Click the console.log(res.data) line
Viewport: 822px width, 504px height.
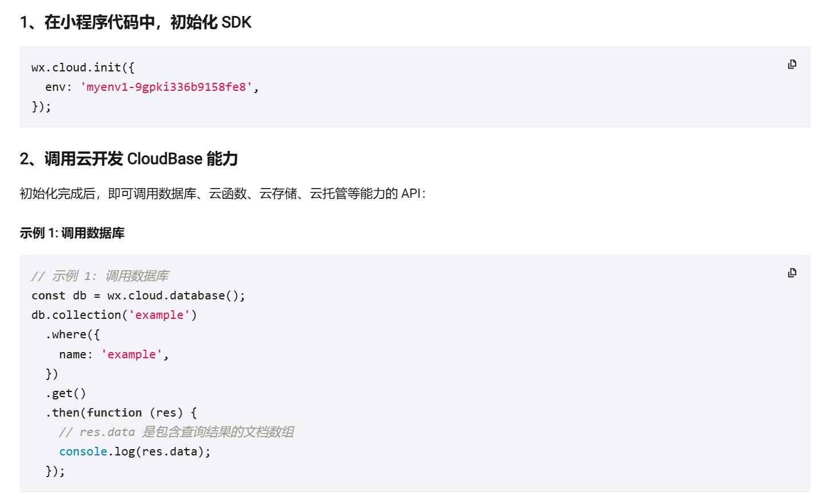[x=135, y=451]
